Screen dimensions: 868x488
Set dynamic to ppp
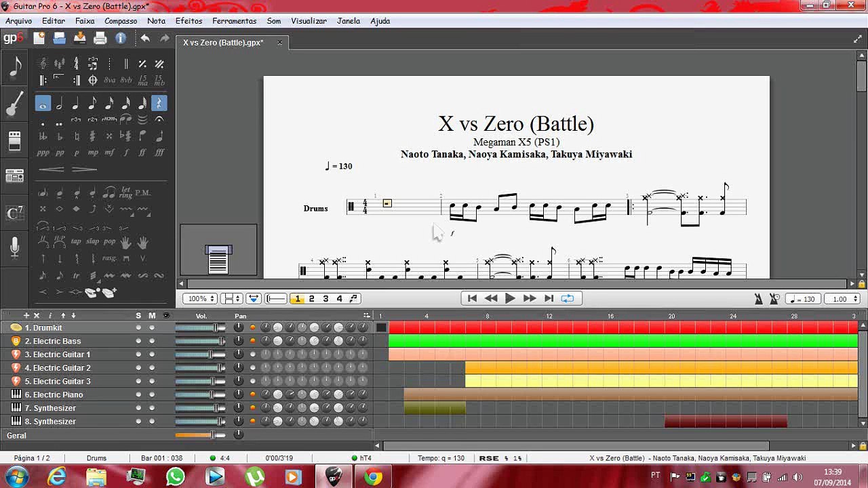point(43,152)
